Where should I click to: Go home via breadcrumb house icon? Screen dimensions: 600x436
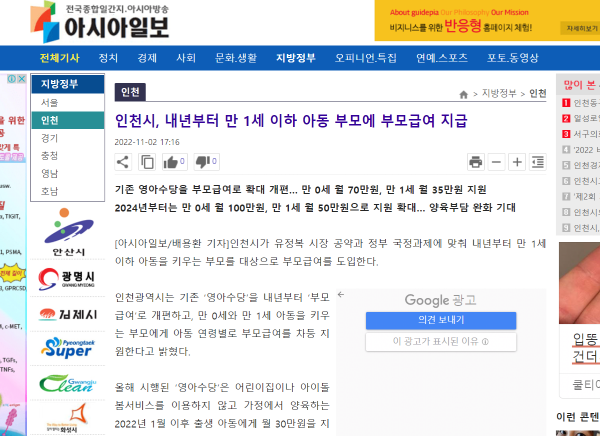click(x=463, y=95)
